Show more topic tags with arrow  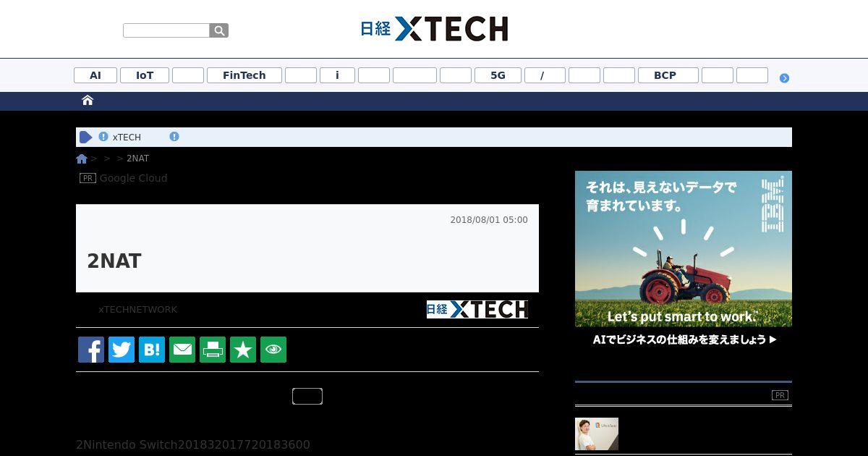[784, 78]
